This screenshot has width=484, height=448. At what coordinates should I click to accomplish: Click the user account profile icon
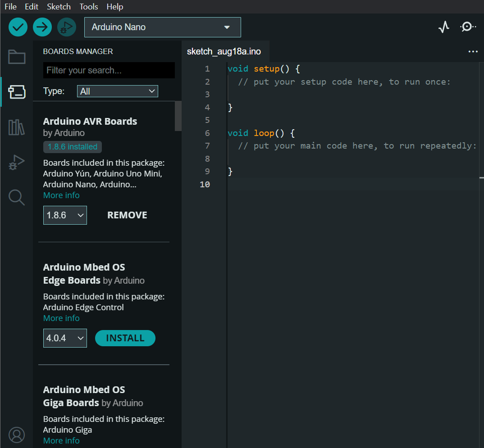17,434
